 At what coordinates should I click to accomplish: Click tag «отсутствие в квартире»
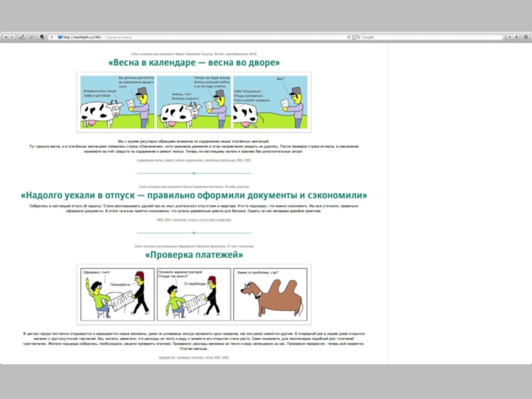[x=215, y=220]
